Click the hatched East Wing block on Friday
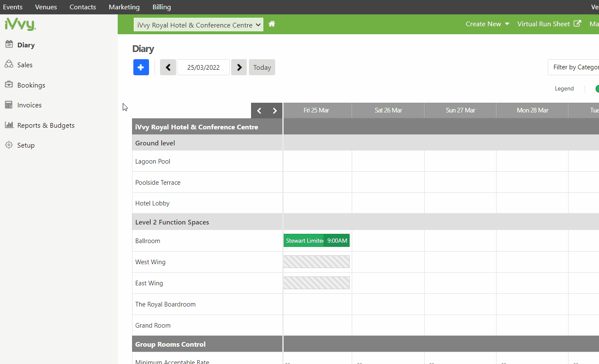The width and height of the screenshot is (599, 364). 317,283
